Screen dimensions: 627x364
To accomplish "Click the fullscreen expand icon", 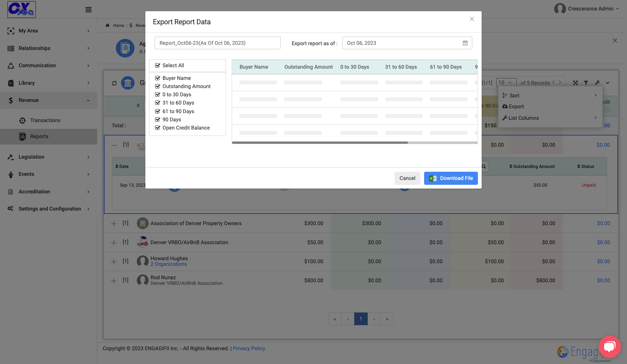I will tap(575, 83).
